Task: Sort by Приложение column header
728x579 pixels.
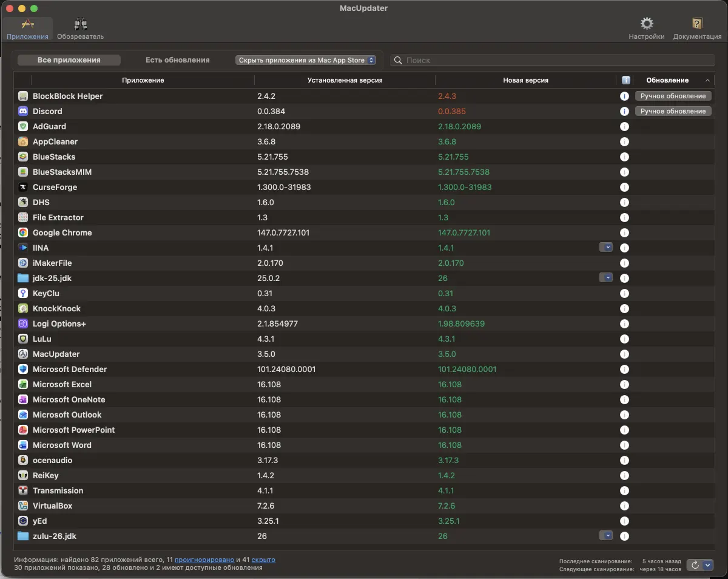Action: click(x=143, y=80)
